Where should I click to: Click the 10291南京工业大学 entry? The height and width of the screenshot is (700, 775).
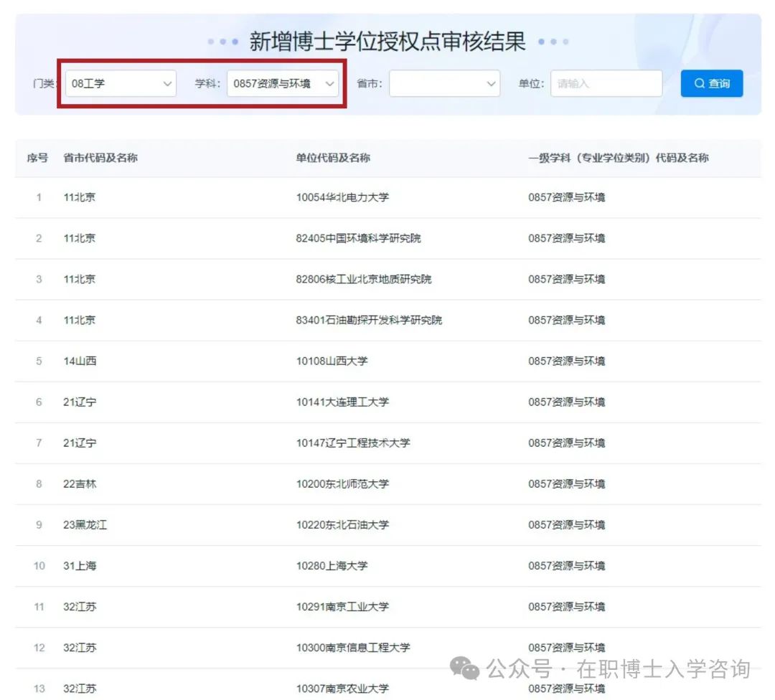click(342, 607)
